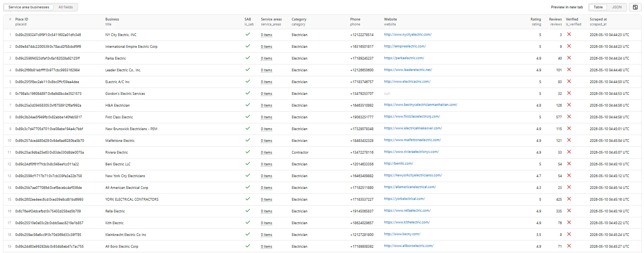Open allamericanelectrical.com link

tap(410, 187)
